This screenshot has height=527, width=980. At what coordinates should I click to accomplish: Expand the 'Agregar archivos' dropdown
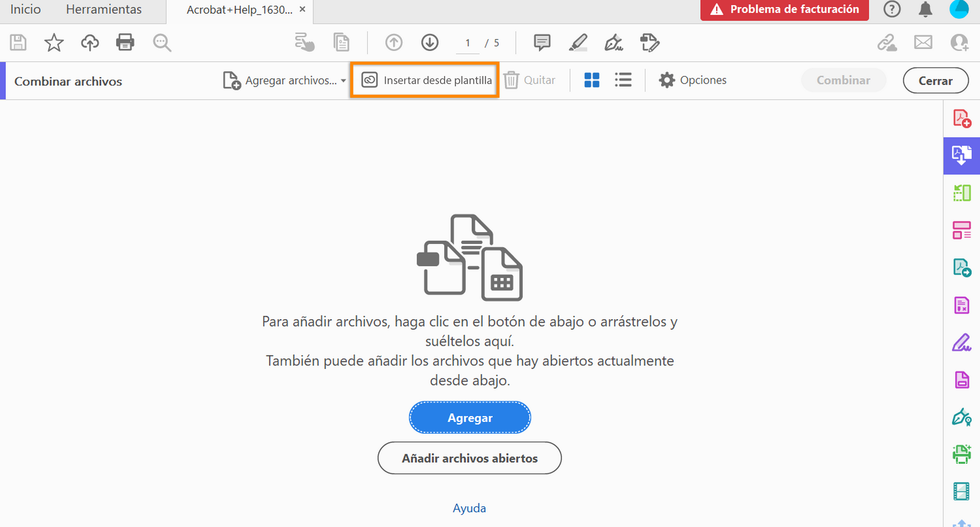(343, 81)
